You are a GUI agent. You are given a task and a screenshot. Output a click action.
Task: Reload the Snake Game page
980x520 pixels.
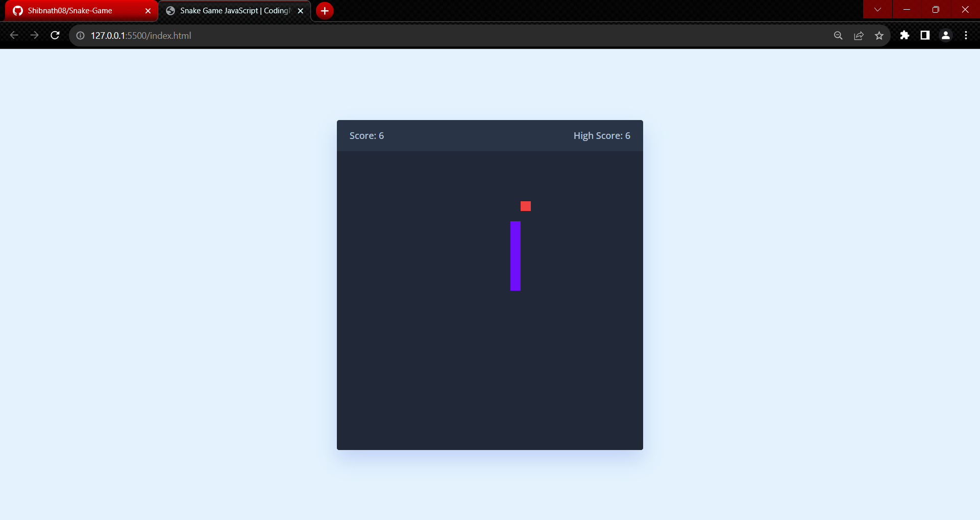pyautogui.click(x=55, y=35)
